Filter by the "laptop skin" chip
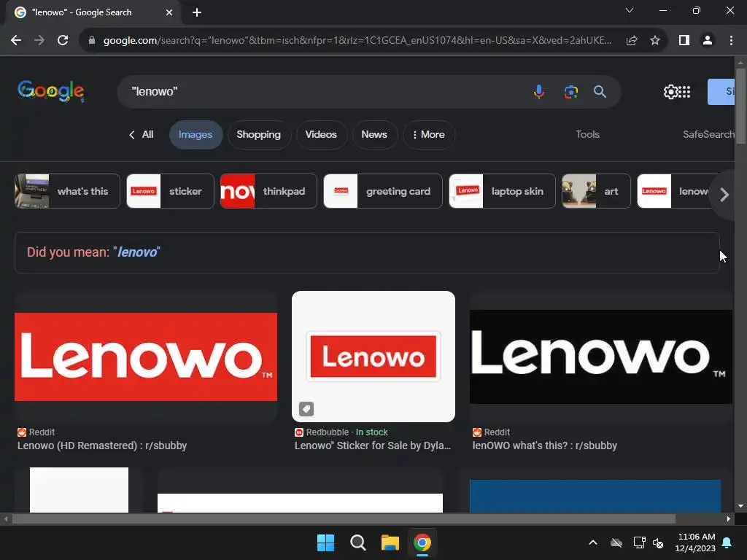Screen dimensions: 747x560 click(502, 191)
